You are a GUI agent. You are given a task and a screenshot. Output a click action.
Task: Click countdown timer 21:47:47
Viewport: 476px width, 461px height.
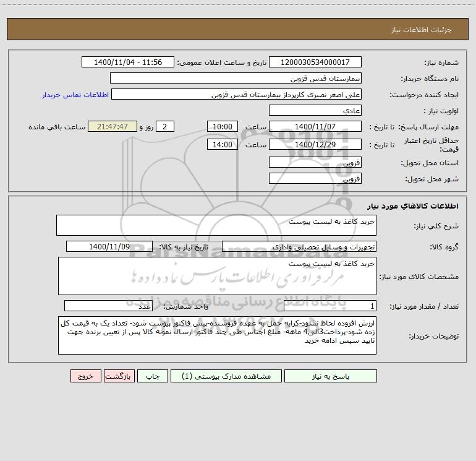(113, 126)
